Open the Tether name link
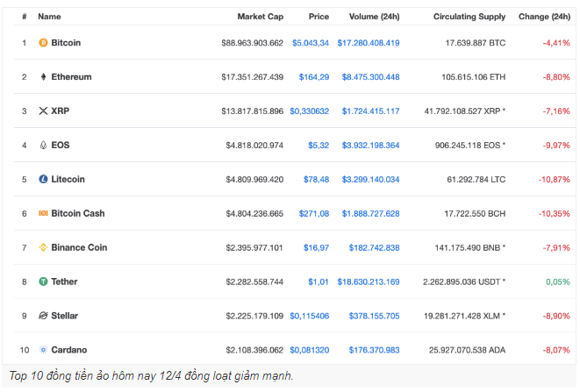Viewport: 580px width, 392px height. 64,282
